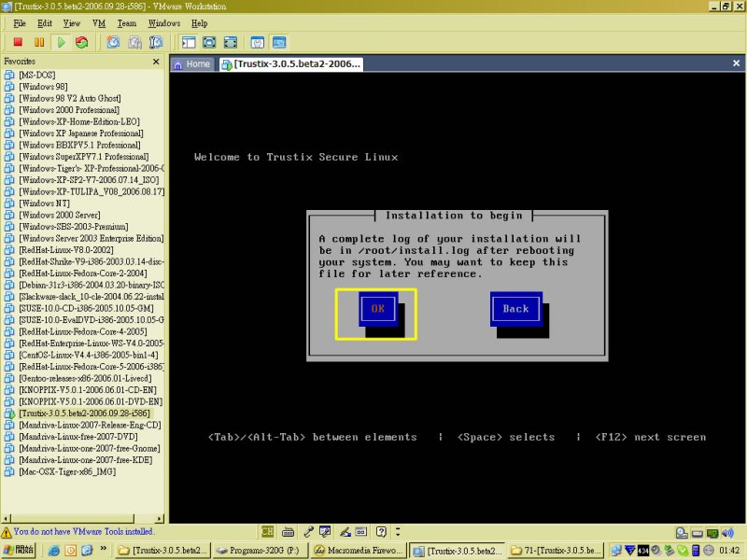Close the Favorites panel
The height and width of the screenshot is (560, 747).
point(156,62)
